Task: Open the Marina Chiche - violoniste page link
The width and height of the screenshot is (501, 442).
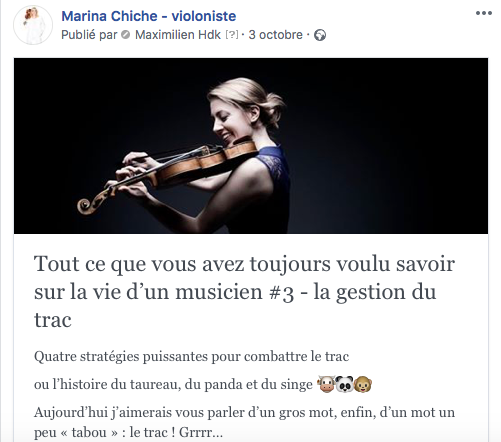Action: (x=149, y=16)
